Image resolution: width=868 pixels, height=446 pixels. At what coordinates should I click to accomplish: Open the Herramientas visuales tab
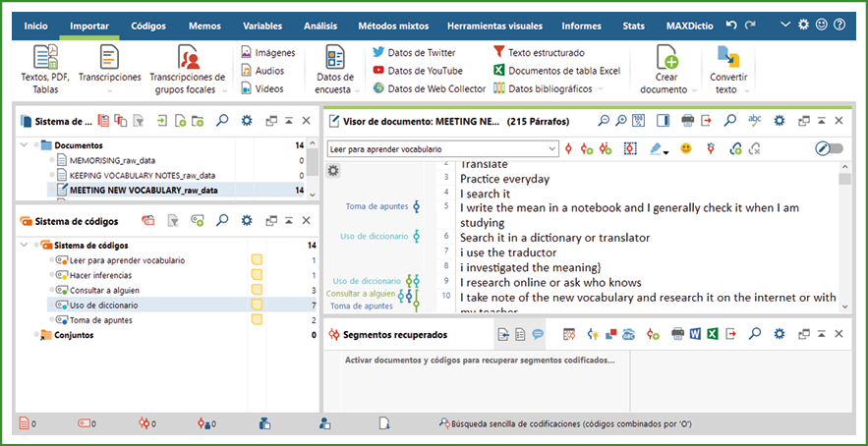(492, 26)
